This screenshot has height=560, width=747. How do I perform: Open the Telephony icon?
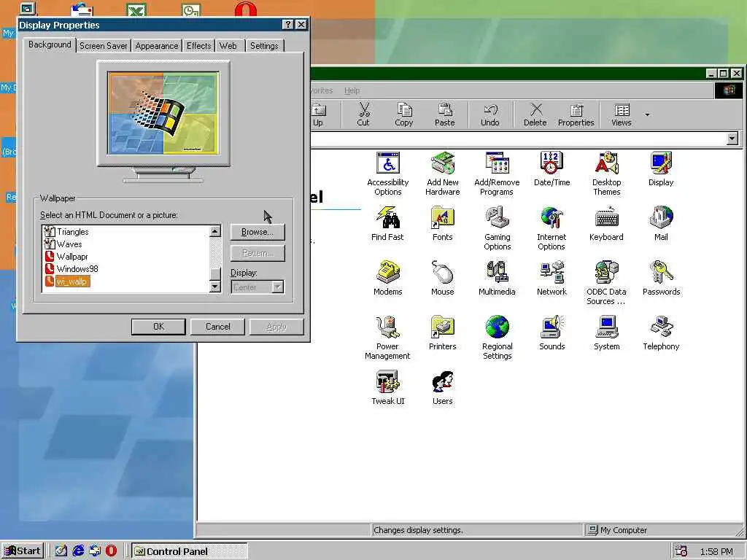tap(661, 333)
